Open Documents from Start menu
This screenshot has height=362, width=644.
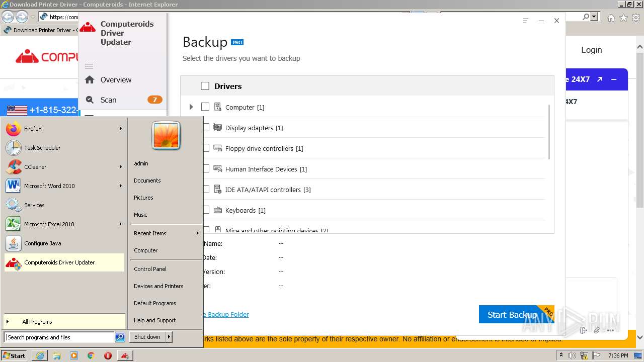(147, 180)
